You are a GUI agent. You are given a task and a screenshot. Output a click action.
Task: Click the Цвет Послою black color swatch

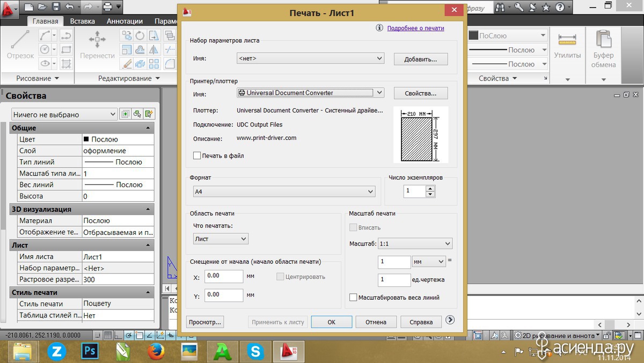click(86, 139)
